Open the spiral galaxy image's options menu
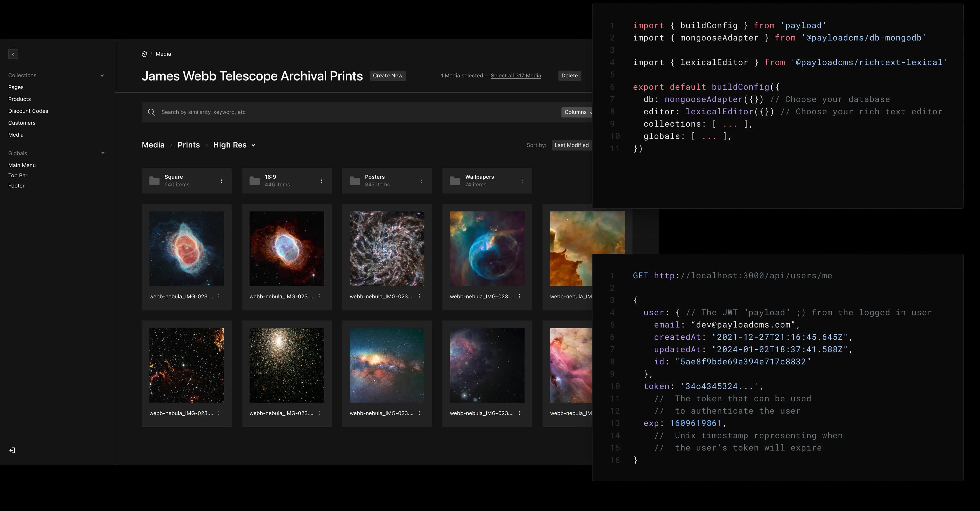Screen dimensions: 980x511 click(419, 297)
